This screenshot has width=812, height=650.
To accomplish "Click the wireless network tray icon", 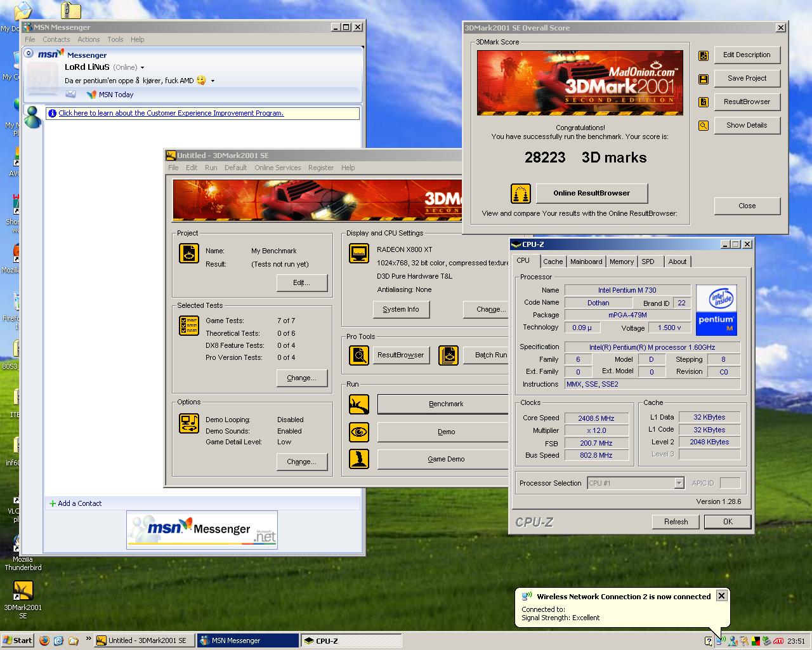I will pyautogui.click(x=720, y=641).
